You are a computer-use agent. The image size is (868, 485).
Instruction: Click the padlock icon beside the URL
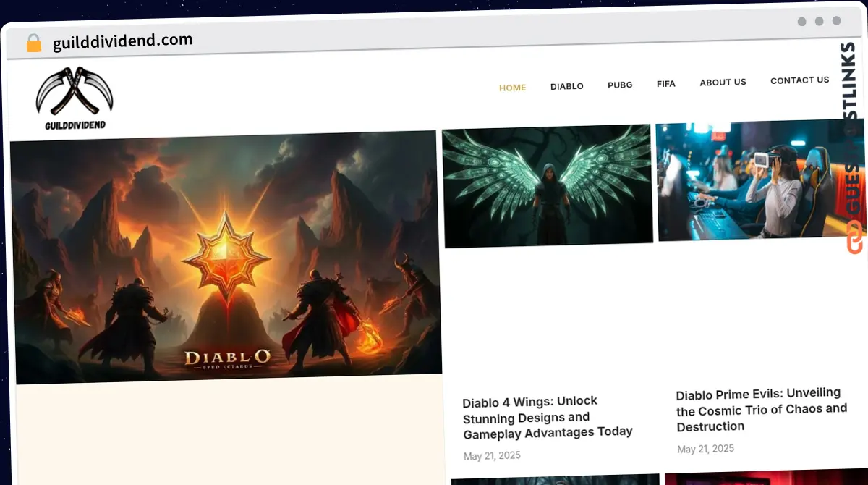33,43
